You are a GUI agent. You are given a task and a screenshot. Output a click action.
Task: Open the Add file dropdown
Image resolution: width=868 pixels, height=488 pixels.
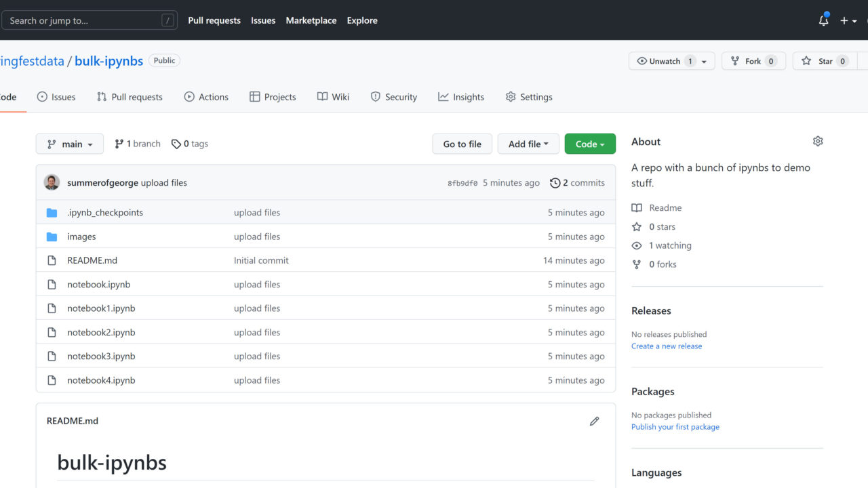pyautogui.click(x=528, y=144)
